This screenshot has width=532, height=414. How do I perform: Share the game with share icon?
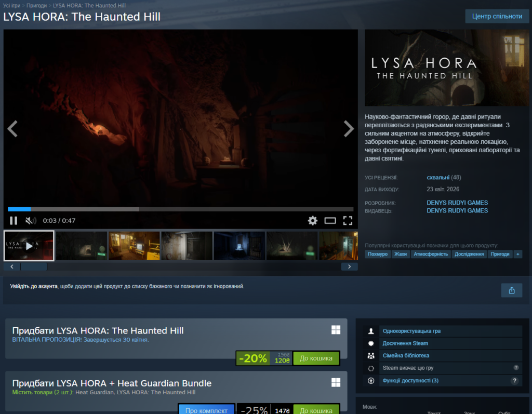point(512,290)
